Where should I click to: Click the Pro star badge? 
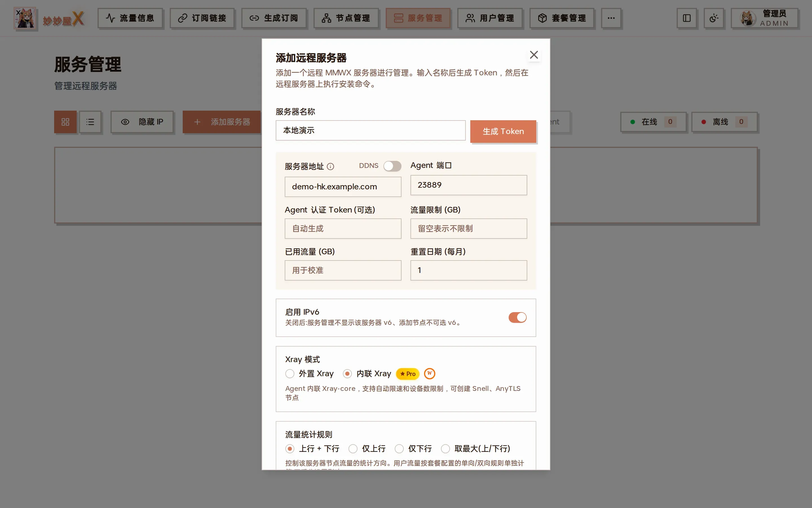click(408, 374)
